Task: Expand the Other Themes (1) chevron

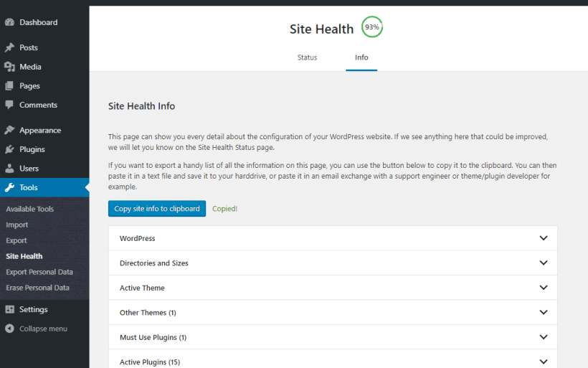Action: point(544,313)
